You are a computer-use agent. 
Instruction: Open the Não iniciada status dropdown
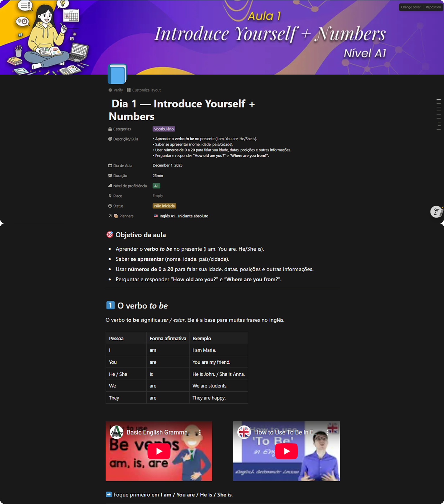click(x=164, y=206)
